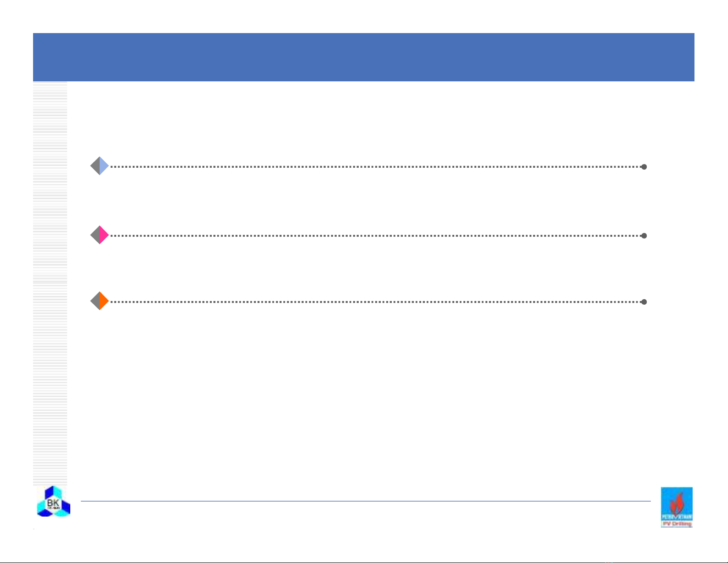
Task: Click the striped gray decorative side strip
Action: (50, 283)
